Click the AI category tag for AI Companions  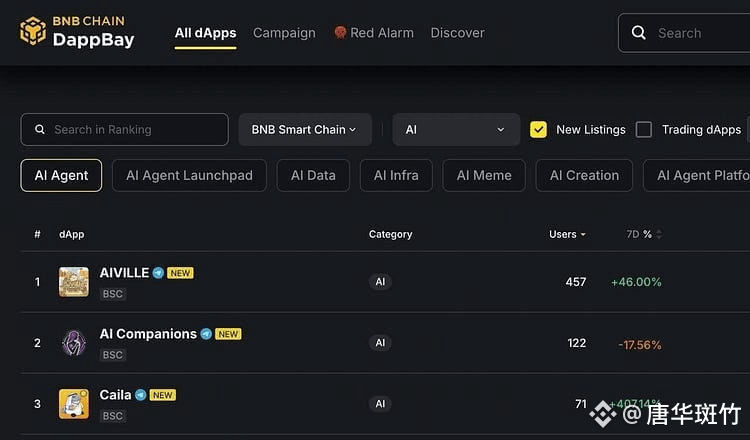[x=380, y=343]
